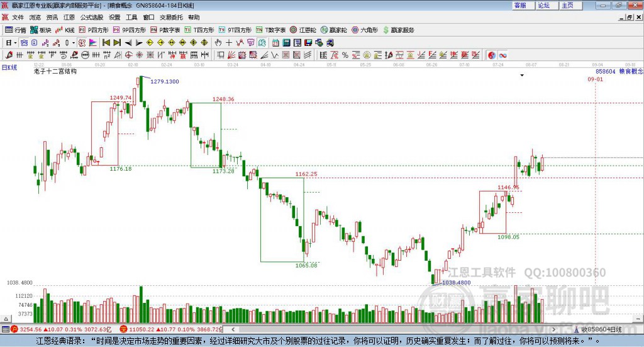Jump to last bar with skip-to-end icon

(x=117, y=43)
